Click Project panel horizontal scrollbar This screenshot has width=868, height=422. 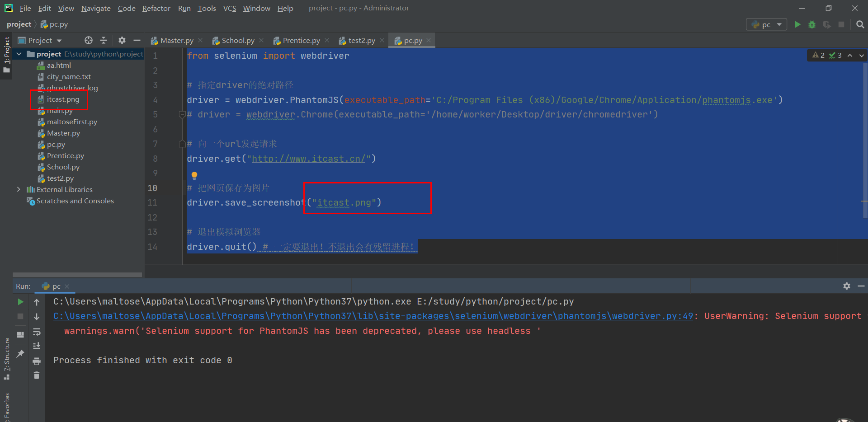77,275
